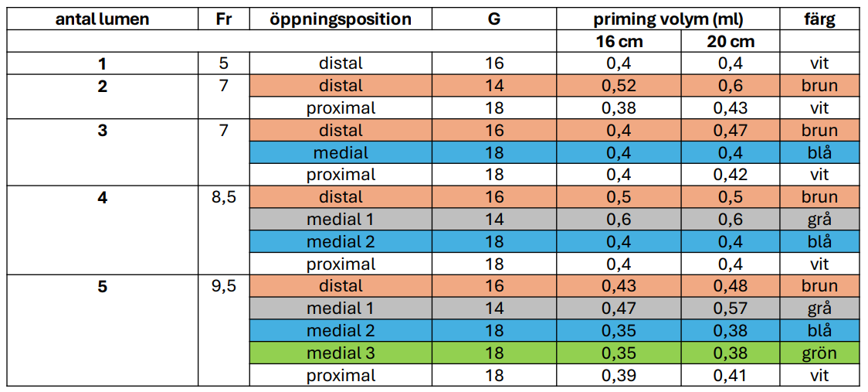Viewport: 868px width, 392px height.
Task: Select the "Fr" column header
Action: click(x=224, y=19)
